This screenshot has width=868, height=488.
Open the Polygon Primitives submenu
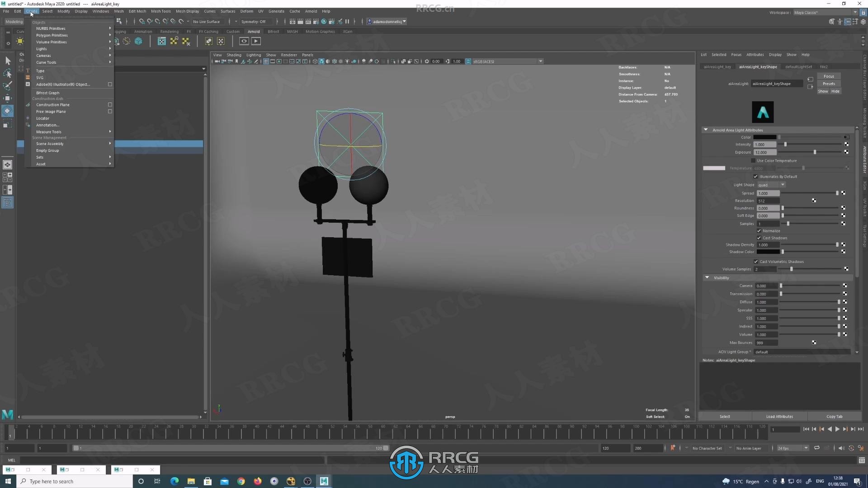point(72,35)
